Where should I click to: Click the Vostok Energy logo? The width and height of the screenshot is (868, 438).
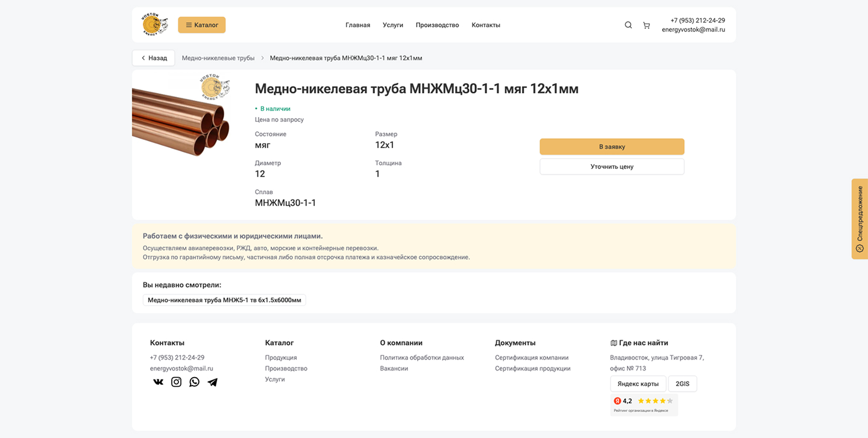click(x=155, y=24)
